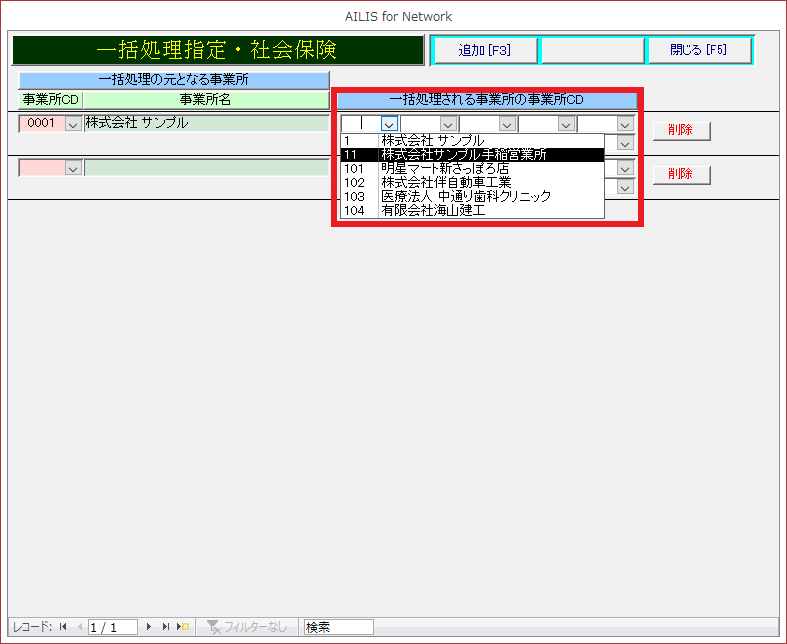Expand the rightmost CD combo box in first row

pyautogui.click(x=625, y=124)
